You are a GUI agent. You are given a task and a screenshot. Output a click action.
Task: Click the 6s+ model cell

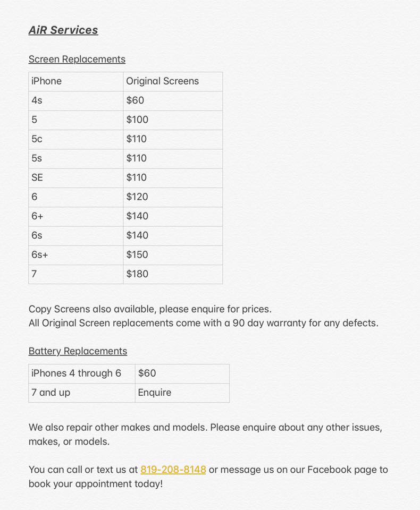click(76, 255)
